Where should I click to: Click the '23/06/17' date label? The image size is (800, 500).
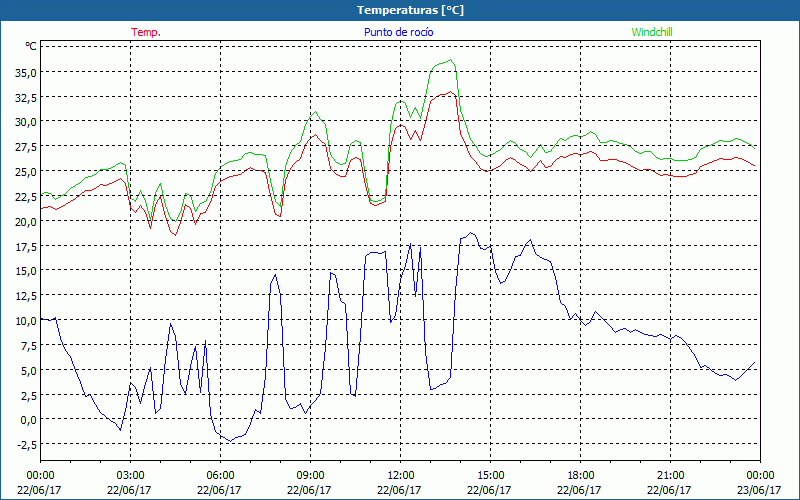[759, 490]
